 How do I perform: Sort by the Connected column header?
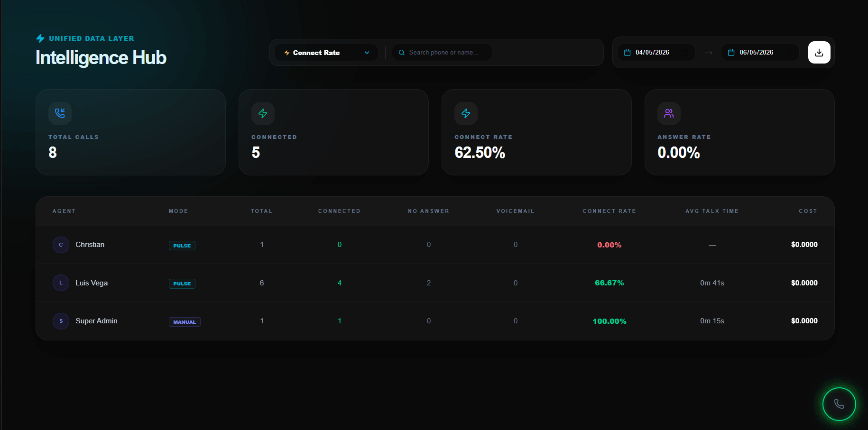tap(340, 211)
